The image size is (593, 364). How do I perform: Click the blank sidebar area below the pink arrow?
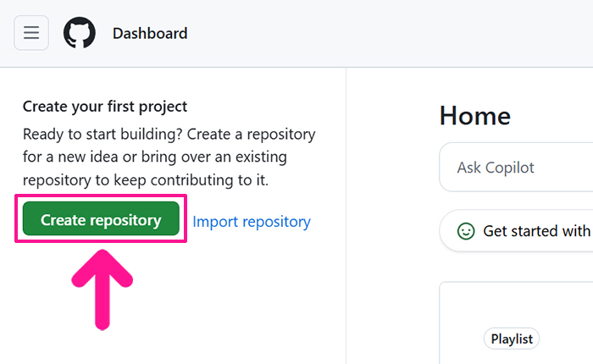169,343
